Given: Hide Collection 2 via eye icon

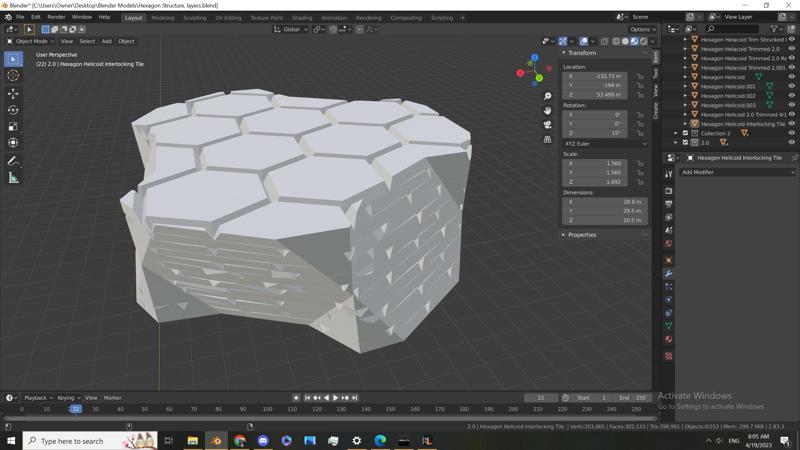Looking at the screenshot, I should click(791, 133).
